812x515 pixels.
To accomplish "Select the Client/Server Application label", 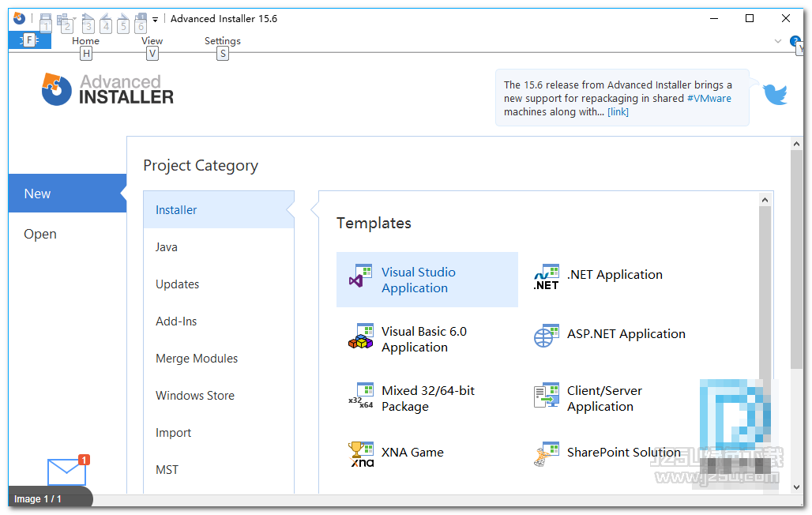I will 604,398.
